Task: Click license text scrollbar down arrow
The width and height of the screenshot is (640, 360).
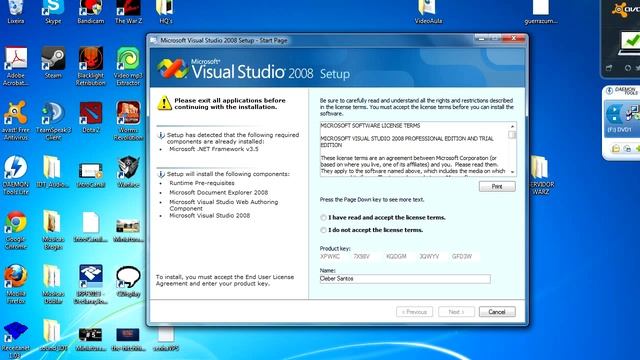Action: 512,172
